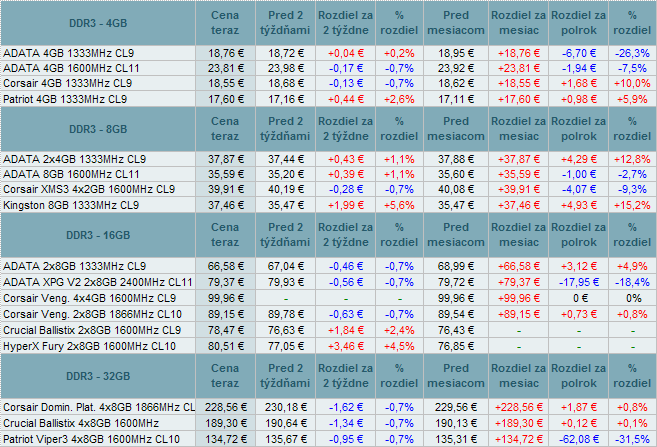The width and height of the screenshot is (657, 447).
Task: Click two-weeks-ago price '40,19 €'
Action: (x=286, y=189)
